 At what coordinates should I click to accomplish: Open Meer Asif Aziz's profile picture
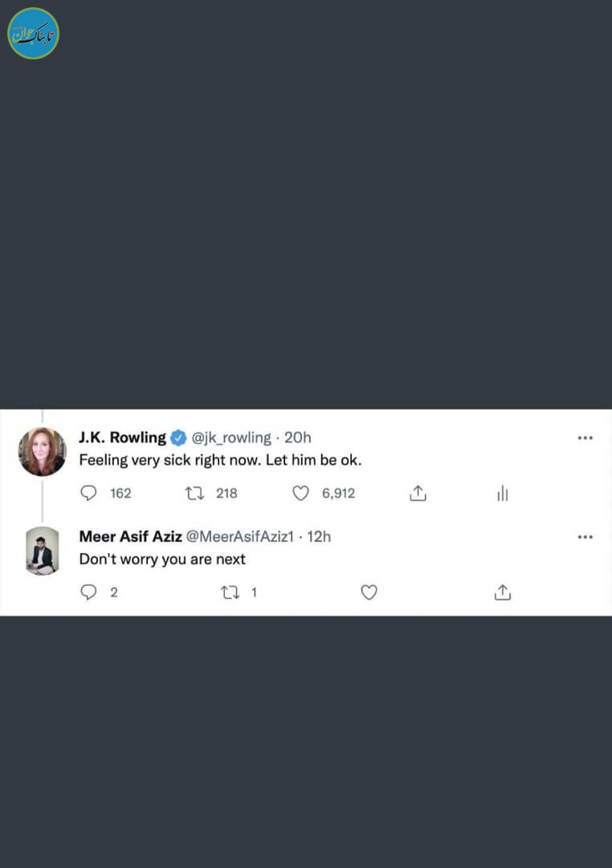coord(42,551)
